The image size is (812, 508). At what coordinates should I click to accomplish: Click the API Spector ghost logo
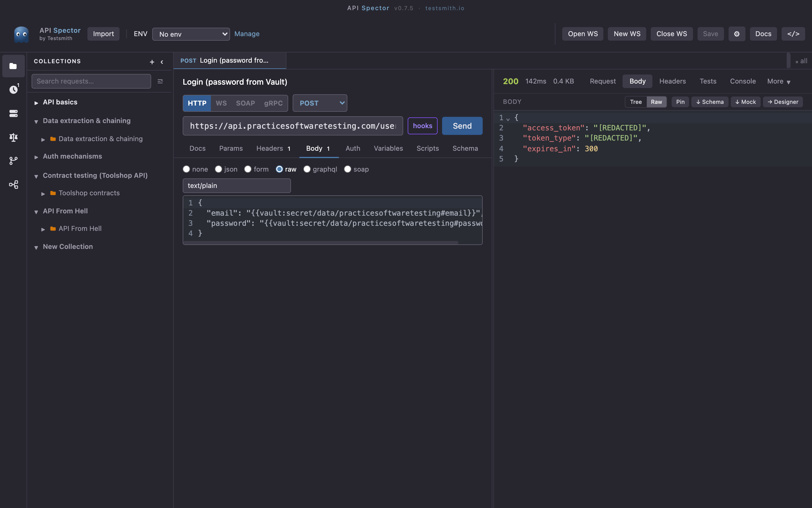pos(21,34)
